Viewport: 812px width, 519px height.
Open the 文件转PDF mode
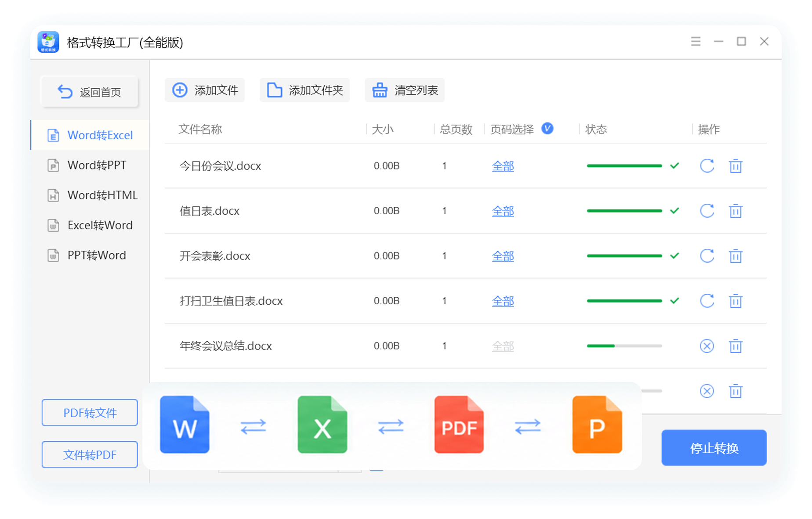pos(90,454)
